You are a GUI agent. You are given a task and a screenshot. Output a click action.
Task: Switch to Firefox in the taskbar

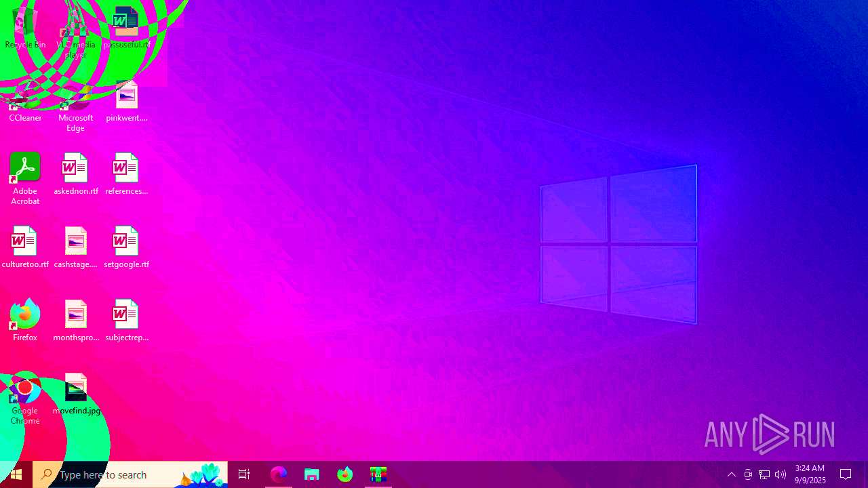click(x=345, y=474)
